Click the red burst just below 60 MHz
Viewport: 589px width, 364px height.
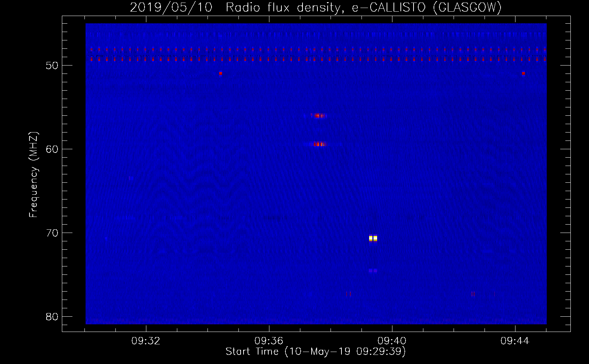point(320,144)
